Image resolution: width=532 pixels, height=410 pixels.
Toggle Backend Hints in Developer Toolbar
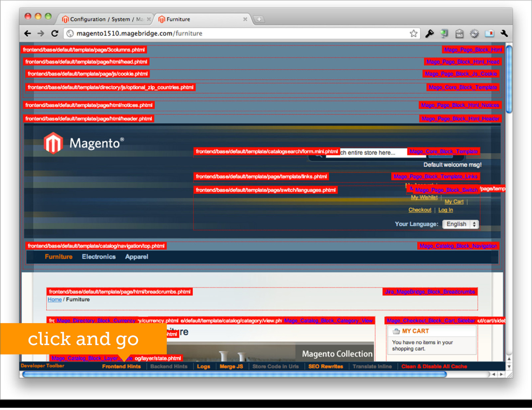(169, 366)
